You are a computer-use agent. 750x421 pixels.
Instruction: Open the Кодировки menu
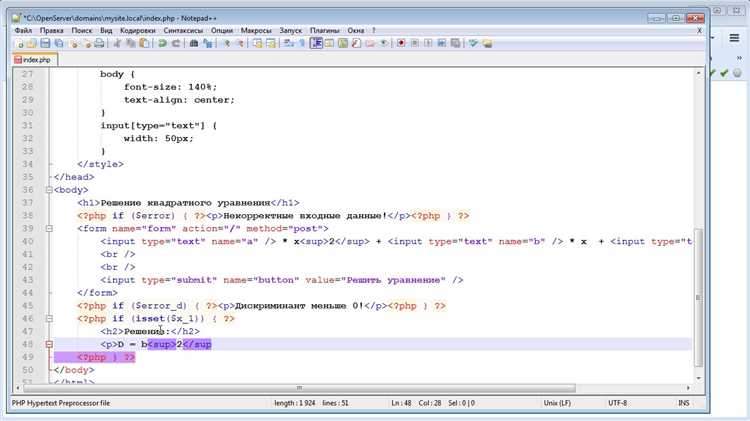138,30
